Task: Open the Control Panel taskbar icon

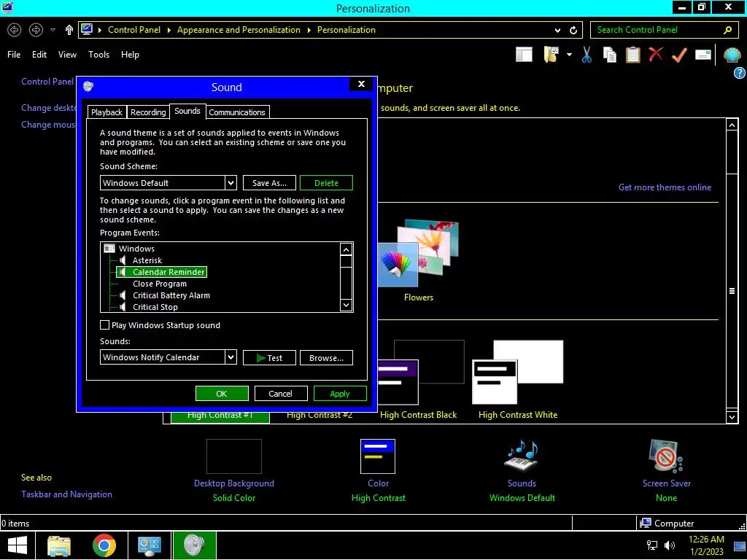Action: 150,545
